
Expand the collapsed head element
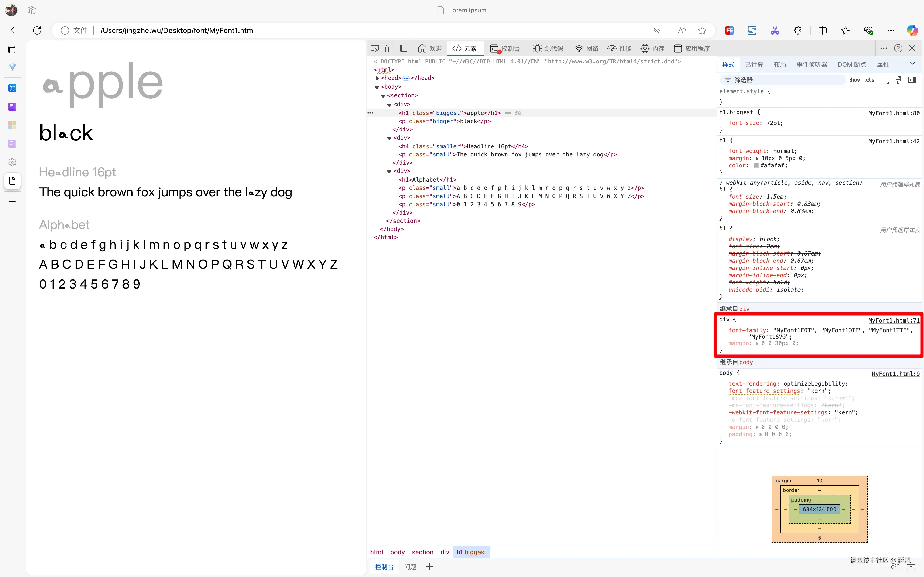coord(377,78)
